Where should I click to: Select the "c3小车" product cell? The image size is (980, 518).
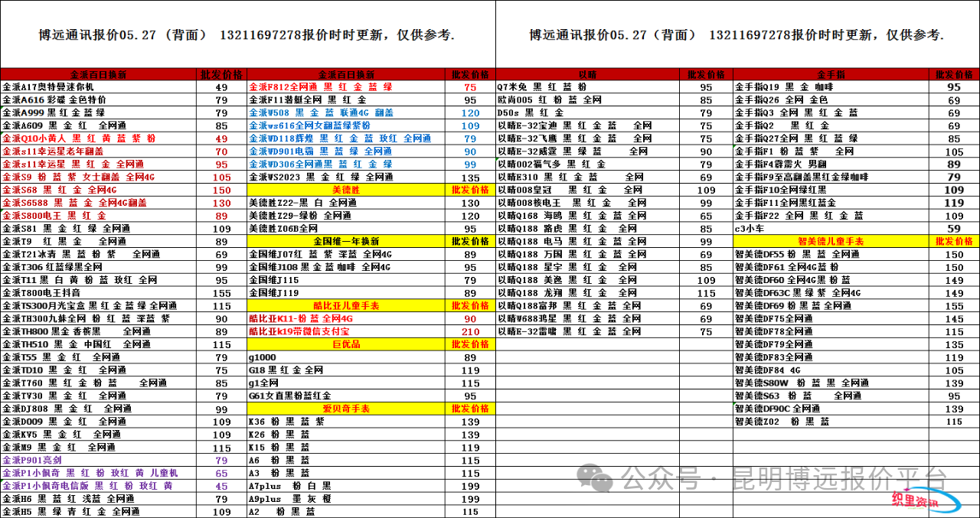coord(831,229)
